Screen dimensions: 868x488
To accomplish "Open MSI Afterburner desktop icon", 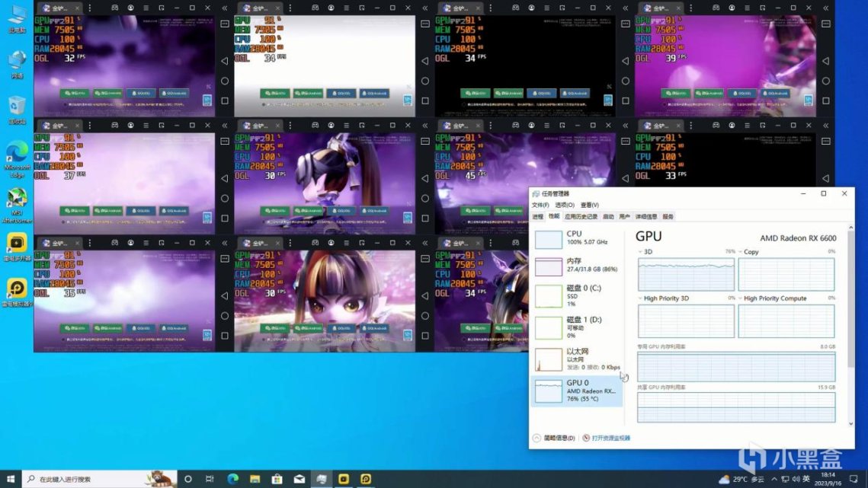I will (x=18, y=206).
